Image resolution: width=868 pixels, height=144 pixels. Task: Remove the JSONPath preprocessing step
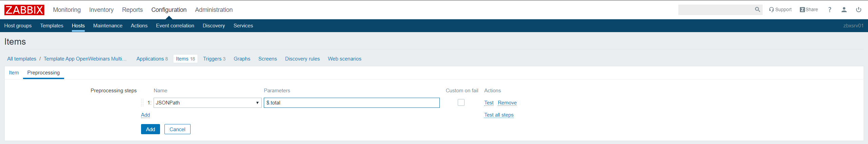pos(507,103)
